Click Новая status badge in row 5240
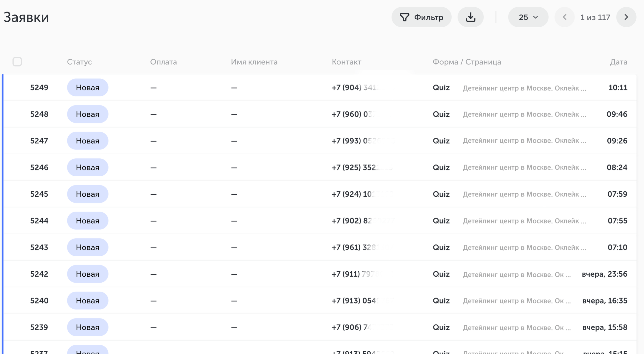Viewport: 644px width, 354px height. coord(87,300)
